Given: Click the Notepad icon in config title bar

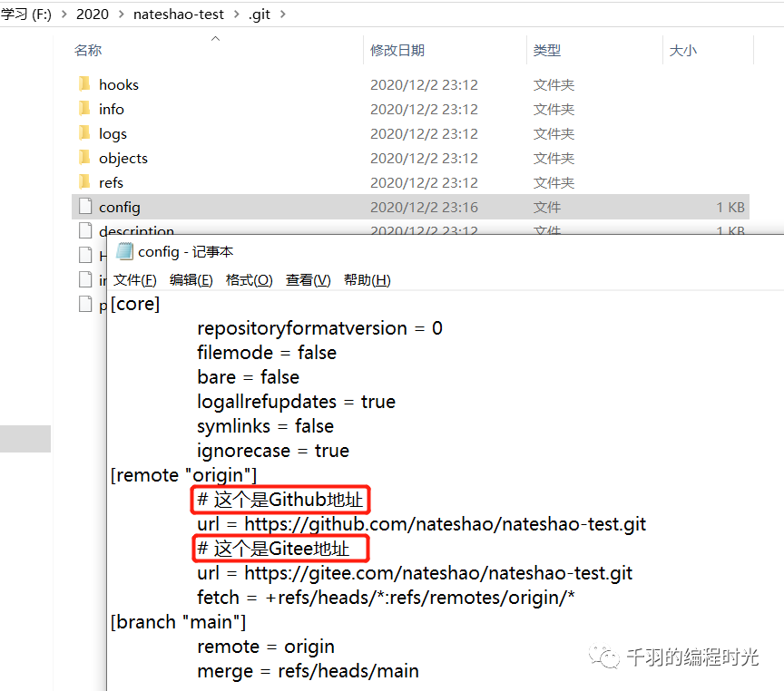Looking at the screenshot, I should pyautogui.click(x=124, y=251).
